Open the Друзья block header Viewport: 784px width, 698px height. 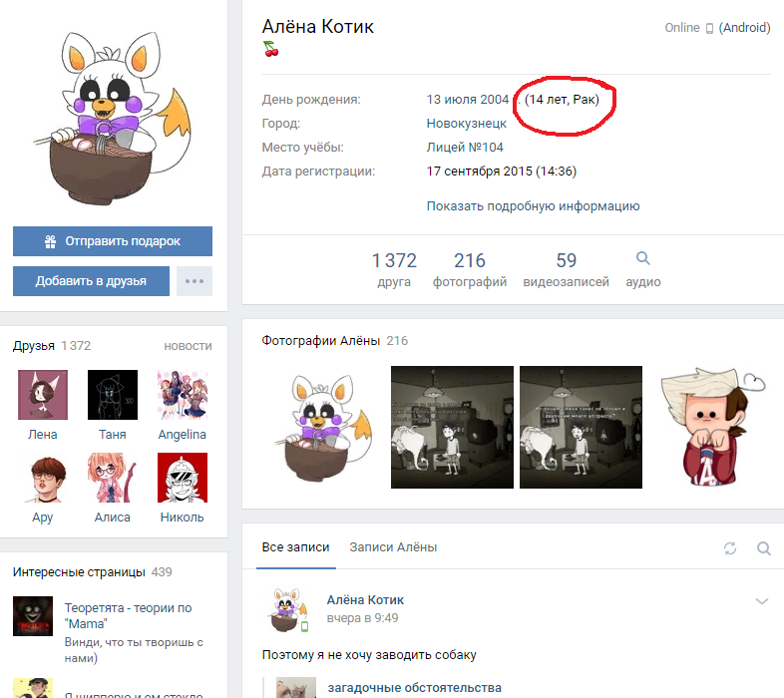(x=34, y=345)
